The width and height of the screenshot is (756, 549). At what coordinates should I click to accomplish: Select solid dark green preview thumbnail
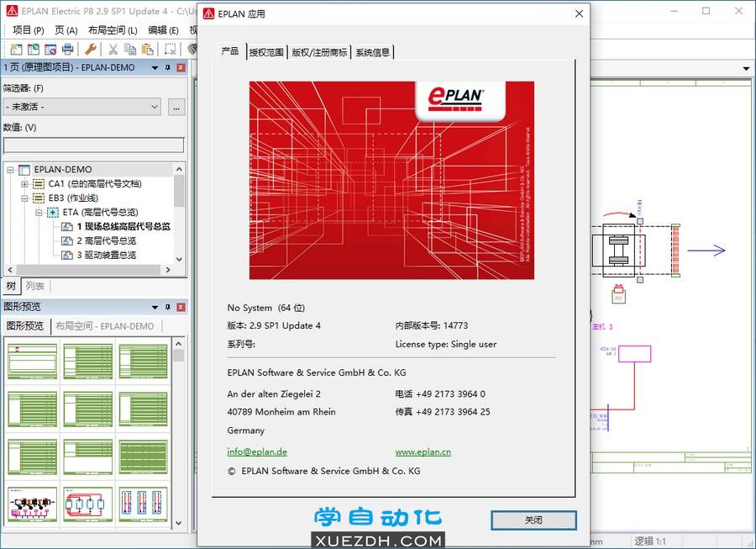point(143,457)
